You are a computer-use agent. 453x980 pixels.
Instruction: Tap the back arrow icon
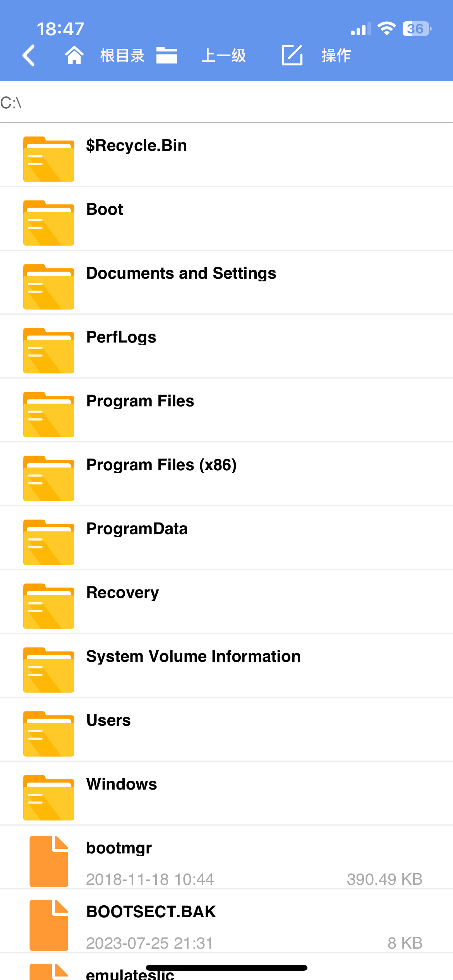29,55
